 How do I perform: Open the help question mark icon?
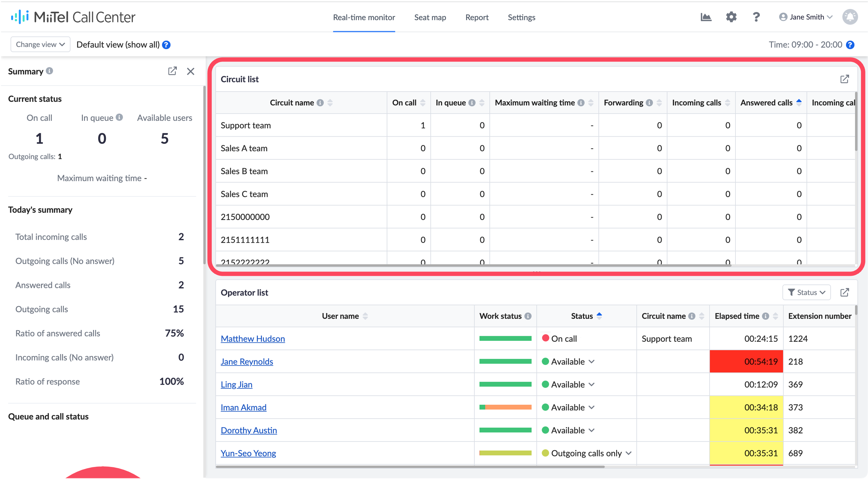[x=756, y=17]
